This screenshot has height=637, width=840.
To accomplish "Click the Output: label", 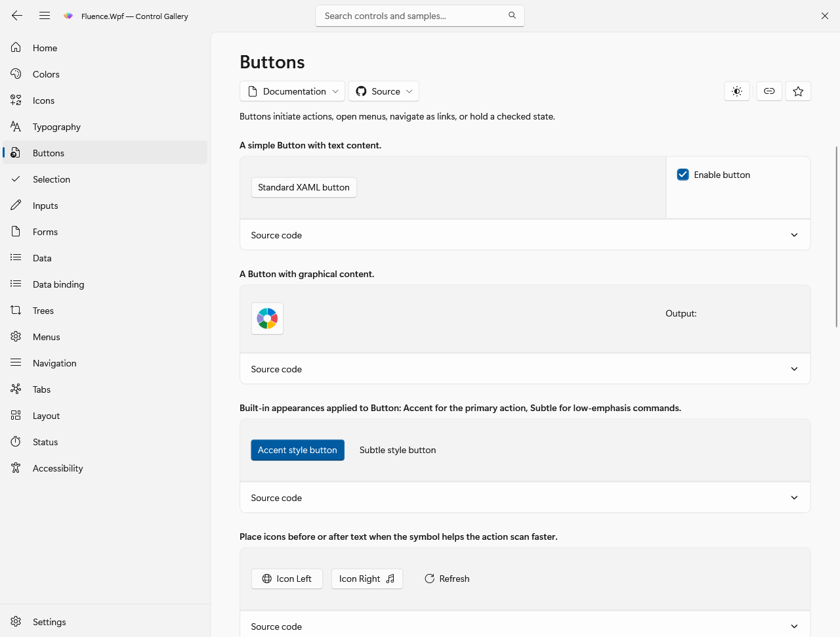I will [x=681, y=313].
